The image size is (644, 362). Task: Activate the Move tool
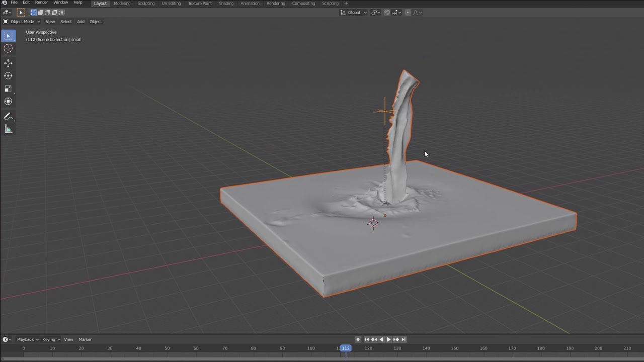tap(8, 63)
